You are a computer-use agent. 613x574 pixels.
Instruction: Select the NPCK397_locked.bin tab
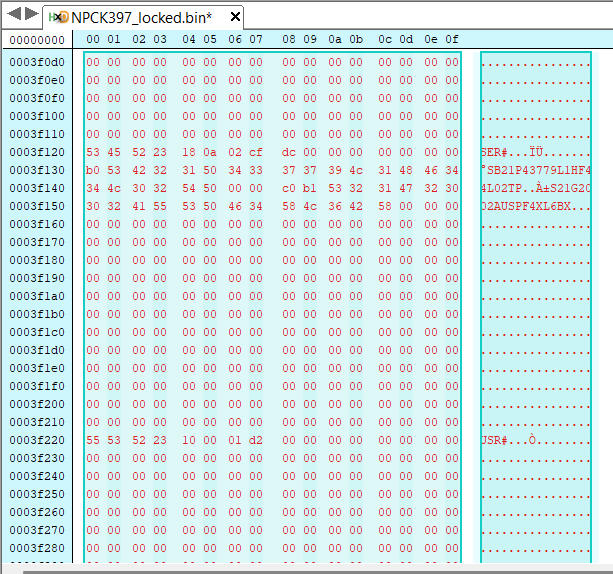pos(142,18)
